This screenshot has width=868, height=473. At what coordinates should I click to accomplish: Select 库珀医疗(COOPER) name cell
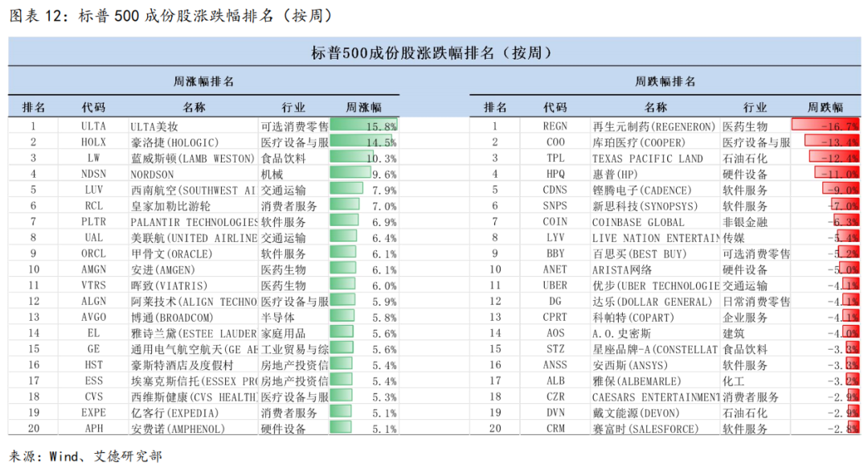[x=638, y=142]
